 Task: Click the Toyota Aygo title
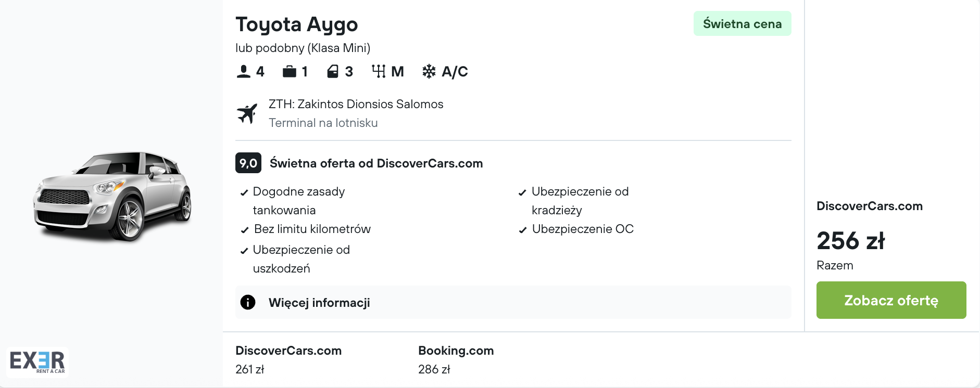click(297, 24)
